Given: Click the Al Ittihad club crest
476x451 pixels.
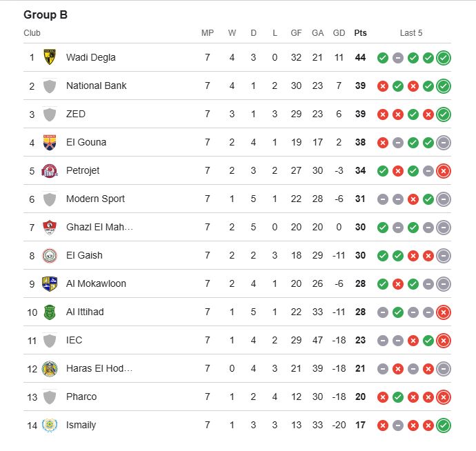Looking at the screenshot, I should point(50,312).
